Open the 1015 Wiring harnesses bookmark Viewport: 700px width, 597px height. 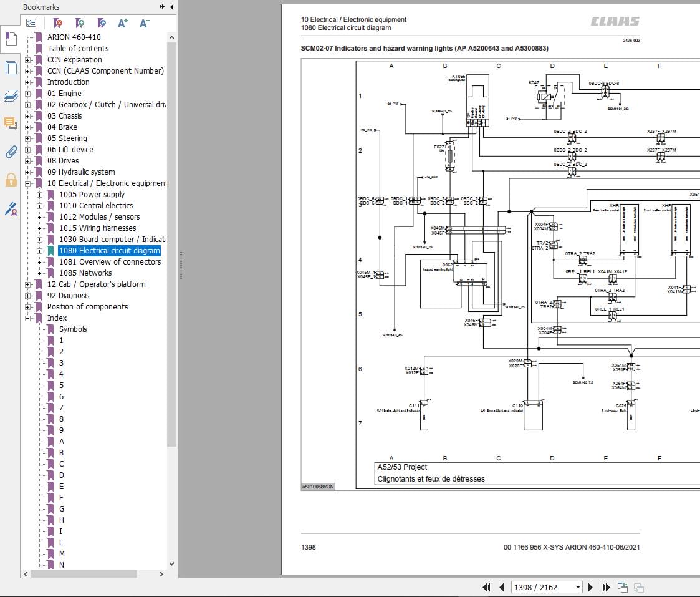coord(98,228)
